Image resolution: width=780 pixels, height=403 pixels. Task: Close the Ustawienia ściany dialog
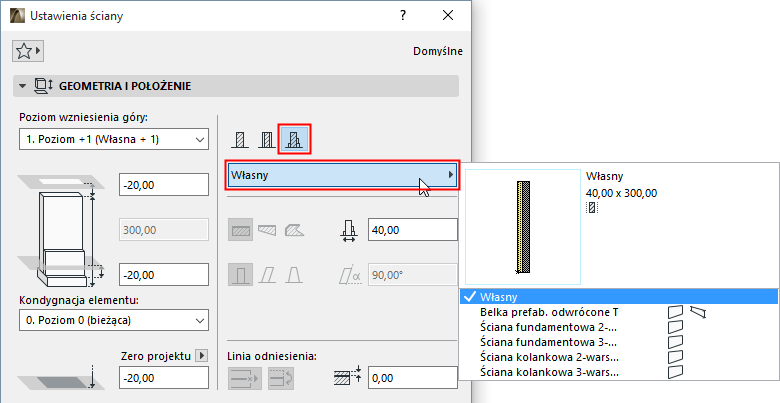(448, 15)
